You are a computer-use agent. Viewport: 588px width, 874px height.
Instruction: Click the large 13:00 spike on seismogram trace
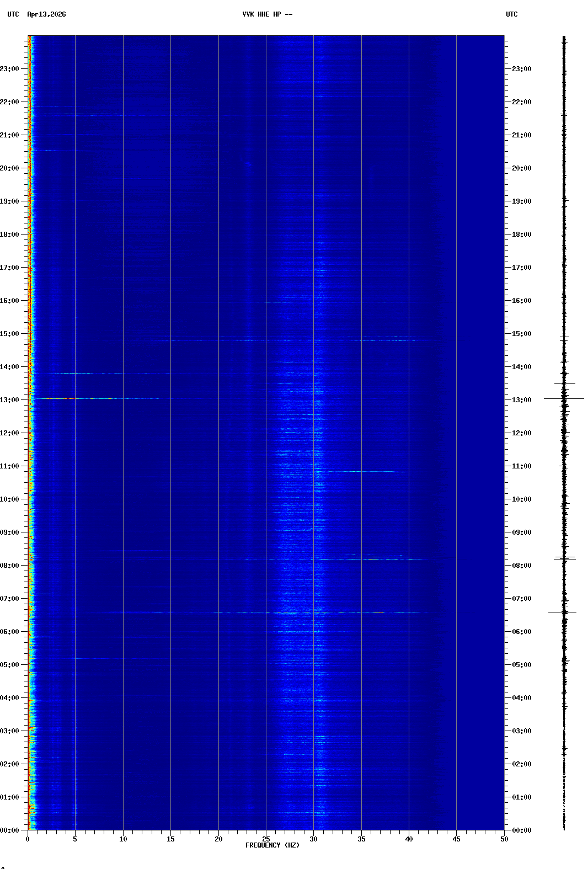564,398
